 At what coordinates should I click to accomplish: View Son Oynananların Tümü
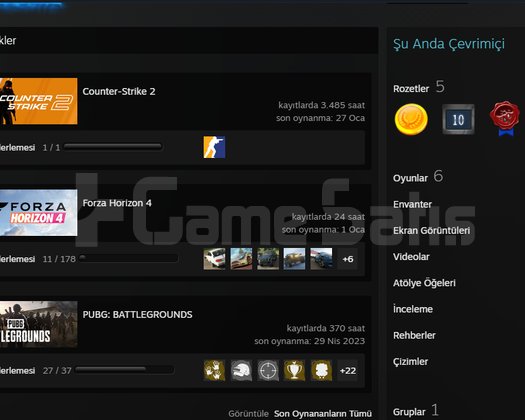(x=323, y=414)
